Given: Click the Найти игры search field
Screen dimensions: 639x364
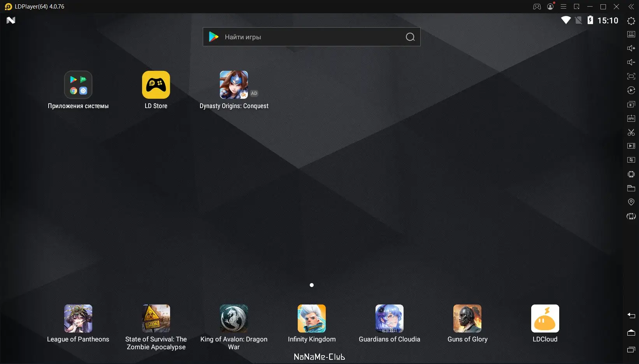Looking at the screenshot, I should (x=312, y=37).
